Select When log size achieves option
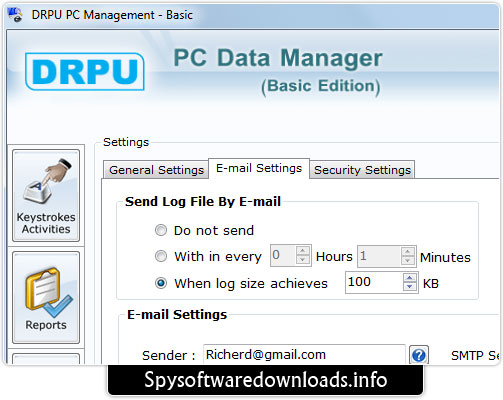Viewport: 503px width, 400px height. tap(161, 283)
